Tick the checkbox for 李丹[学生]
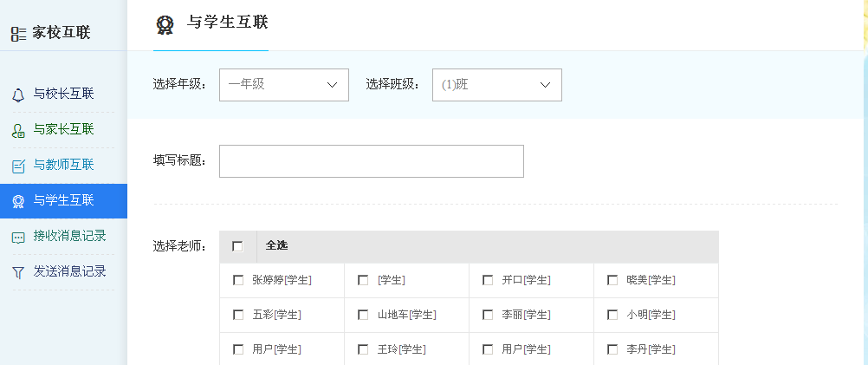The width and height of the screenshot is (868, 365). (x=612, y=349)
